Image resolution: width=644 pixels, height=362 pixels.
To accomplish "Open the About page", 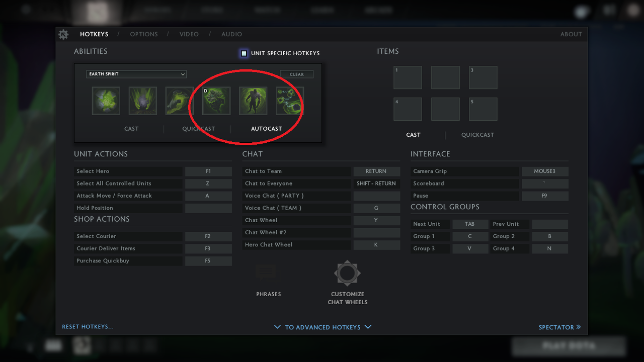I will (571, 34).
